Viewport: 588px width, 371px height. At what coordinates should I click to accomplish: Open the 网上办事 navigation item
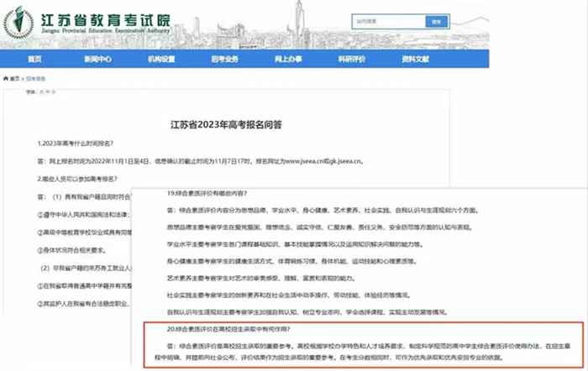(x=289, y=60)
